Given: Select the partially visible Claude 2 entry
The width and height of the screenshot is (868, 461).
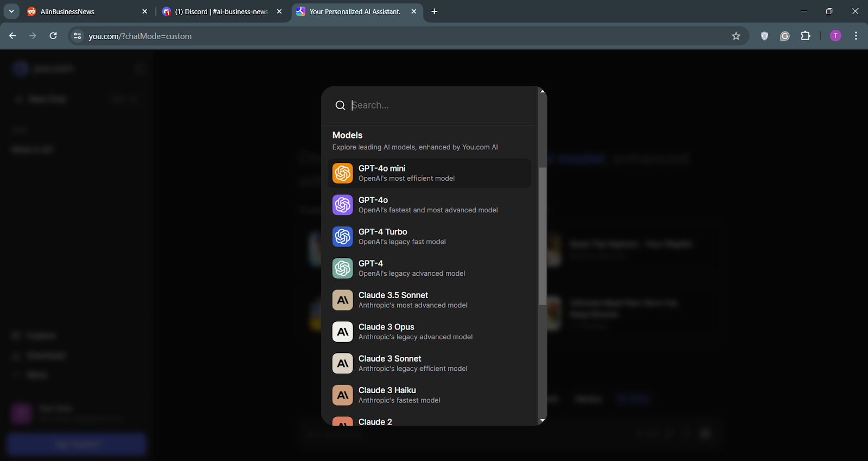Looking at the screenshot, I should tap(429, 421).
